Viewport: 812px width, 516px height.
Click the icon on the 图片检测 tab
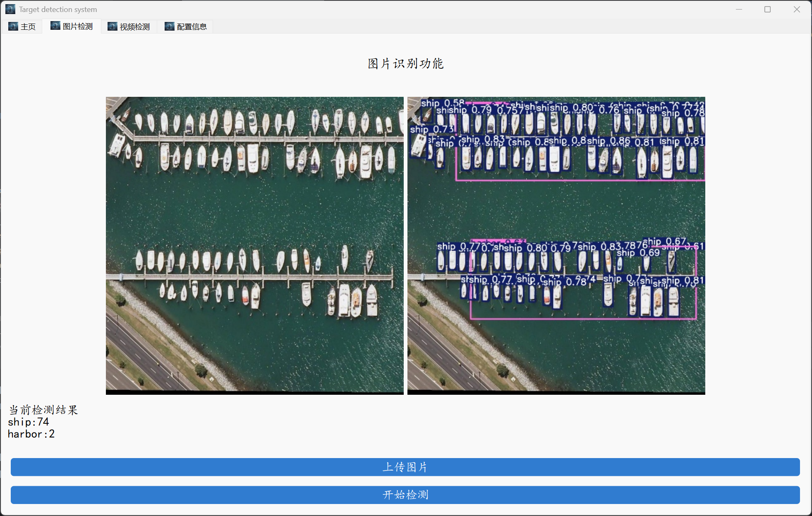pyautogui.click(x=55, y=26)
